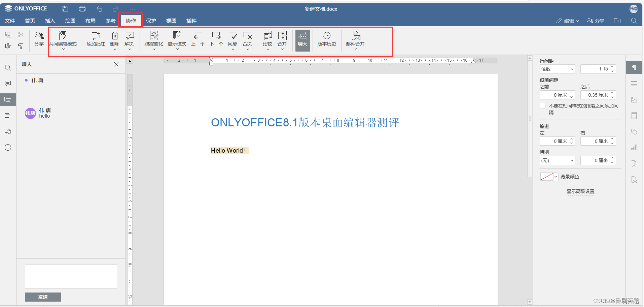644x307 pixels.
Task: Switch to the 视图 ribbon tab
Action: (x=171, y=21)
